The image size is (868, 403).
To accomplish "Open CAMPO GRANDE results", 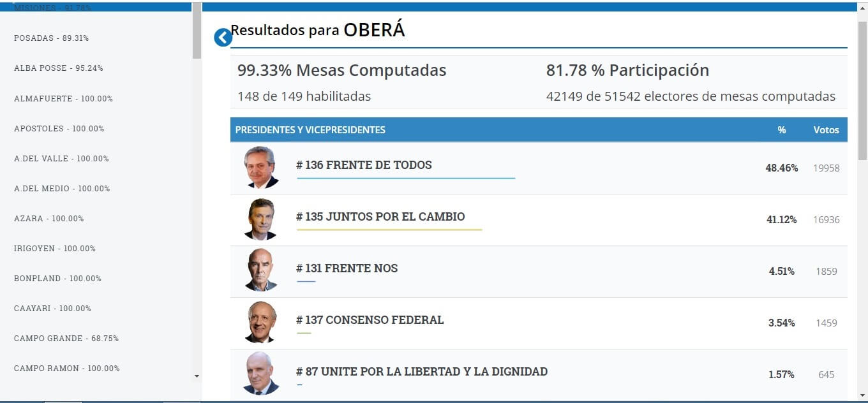I will tap(66, 339).
